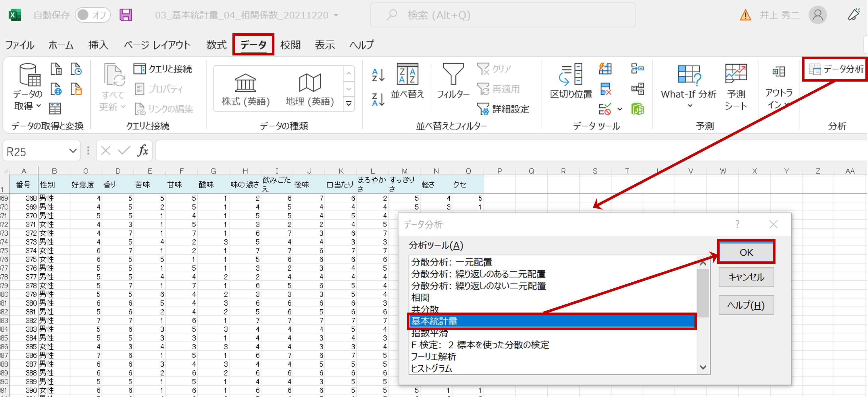Switch to the 数式 ribbon tab
Screen dimensions: 868x397
pyautogui.click(x=216, y=45)
